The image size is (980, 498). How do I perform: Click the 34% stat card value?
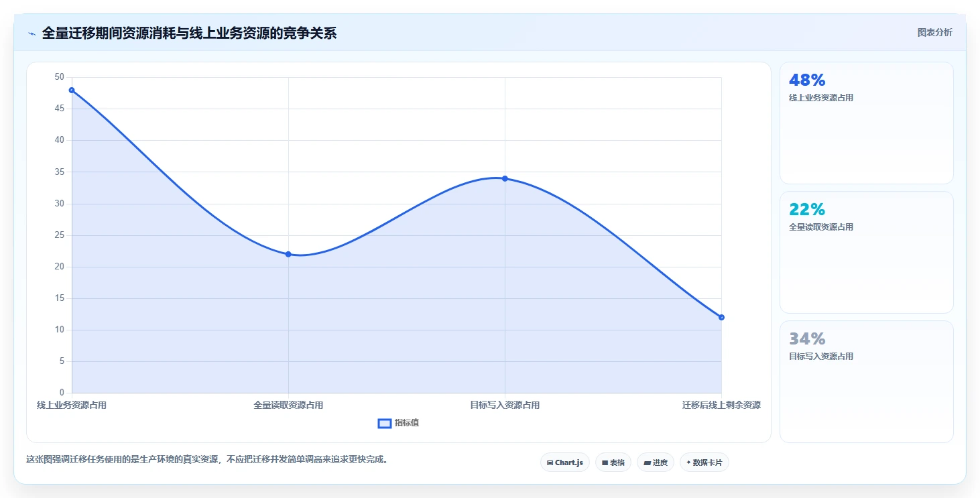(807, 339)
